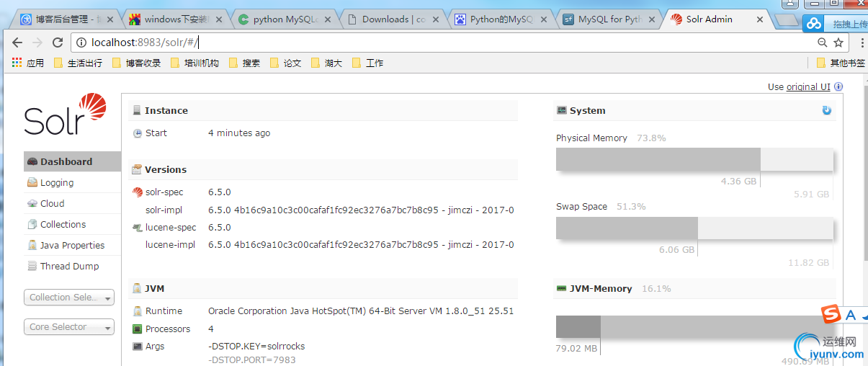Open the 培训机构 bookmark folder
The height and width of the screenshot is (366, 868).
pyautogui.click(x=194, y=63)
